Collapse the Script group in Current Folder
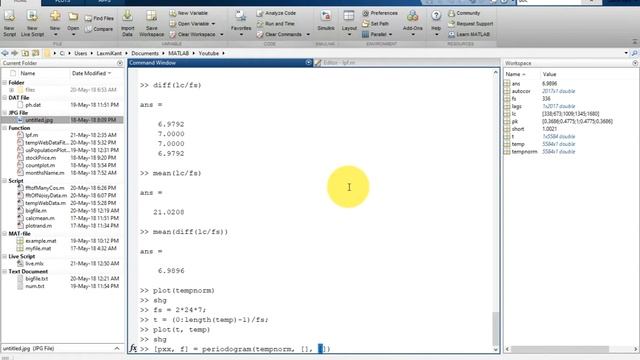 point(4,180)
